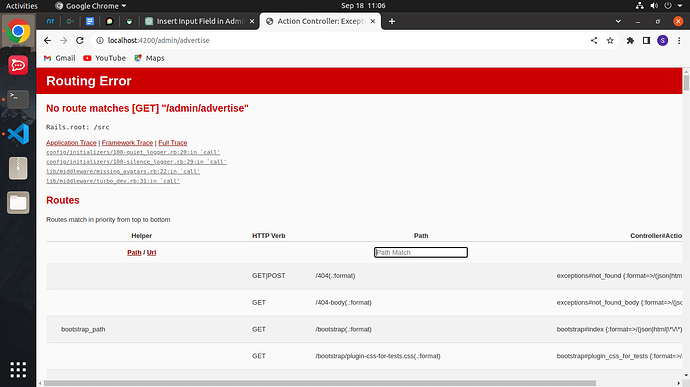Show the Full Trace
The height and width of the screenshot is (387, 690).
click(x=172, y=143)
